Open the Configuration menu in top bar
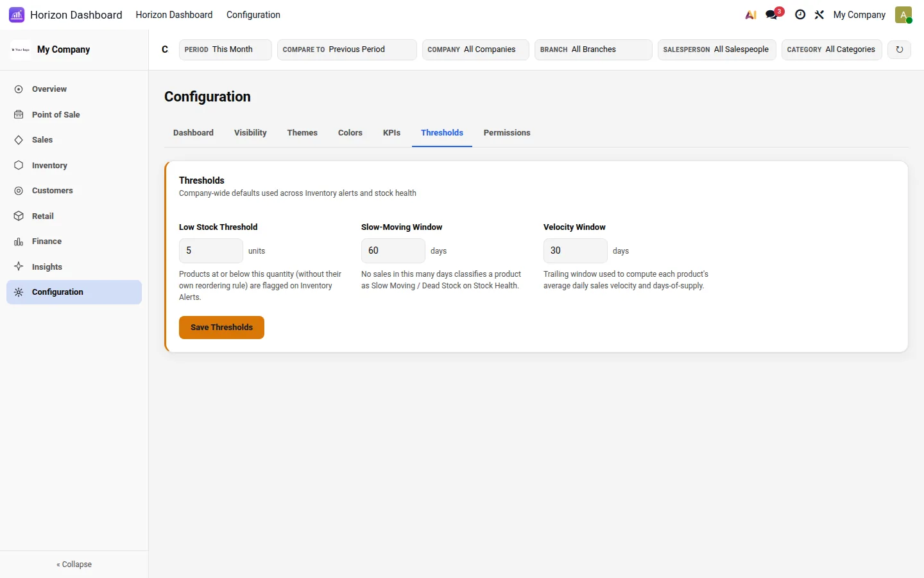 (x=253, y=15)
